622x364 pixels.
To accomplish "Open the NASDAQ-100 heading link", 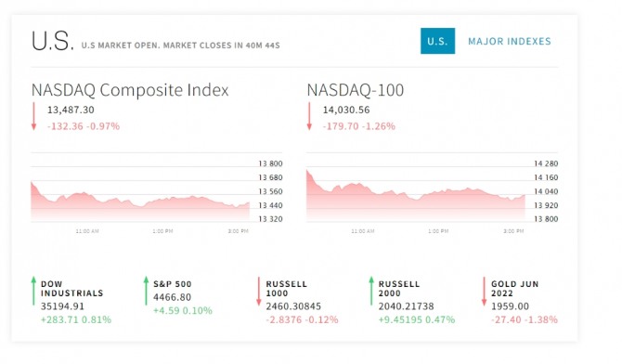I will coord(355,90).
